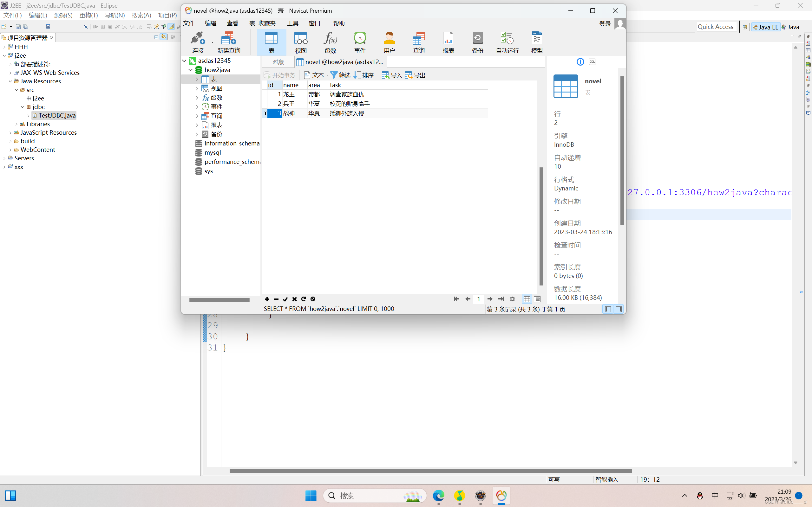Screen dimensions: 812x507
Task: Toggle the left navigation pane button
Action: pyautogui.click(x=608, y=309)
